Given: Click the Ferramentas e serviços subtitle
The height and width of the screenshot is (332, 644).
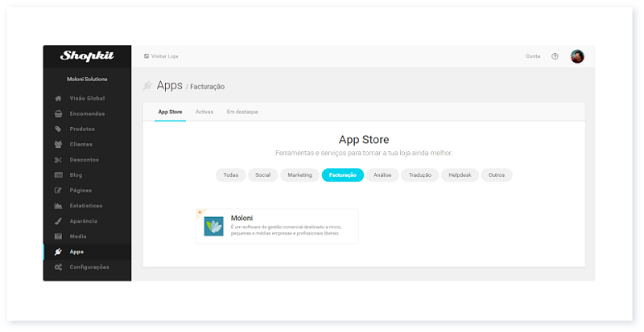Looking at the screenshot, I should pos(364,153).
